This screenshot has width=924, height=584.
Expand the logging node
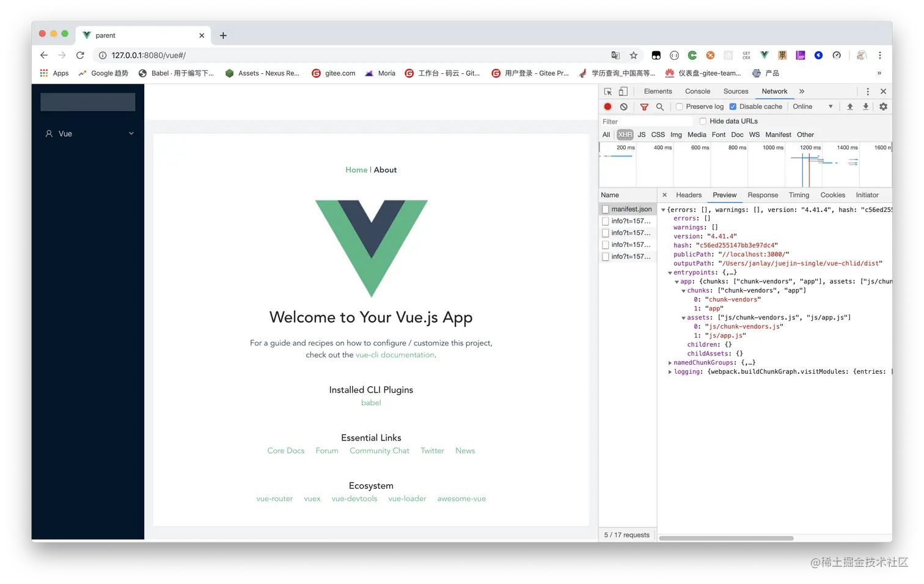point(670,372)
